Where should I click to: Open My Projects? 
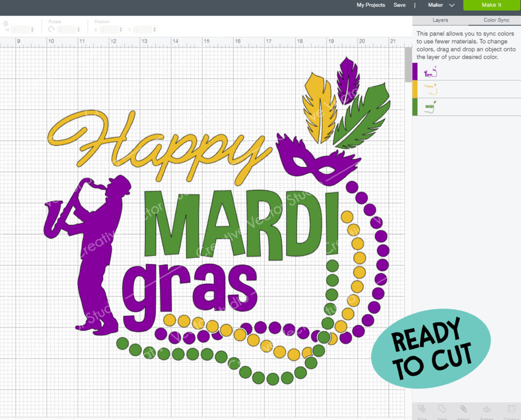pyautogui.click(x=371, y=5)
